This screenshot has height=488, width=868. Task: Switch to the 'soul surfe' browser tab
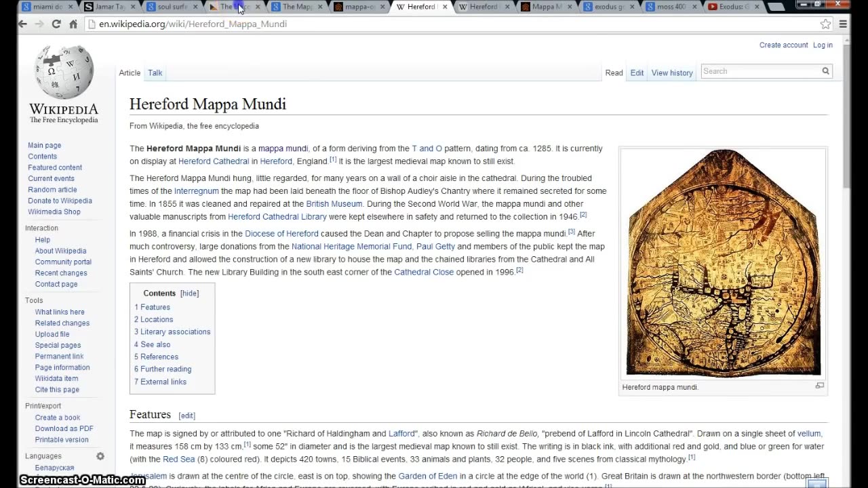tap(170, 7)
